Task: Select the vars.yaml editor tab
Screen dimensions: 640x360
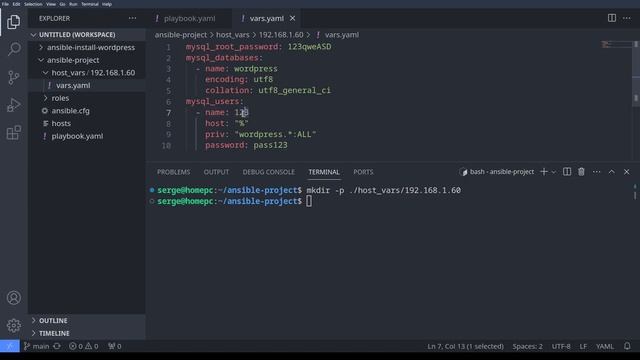Action: tap(266, 18)
